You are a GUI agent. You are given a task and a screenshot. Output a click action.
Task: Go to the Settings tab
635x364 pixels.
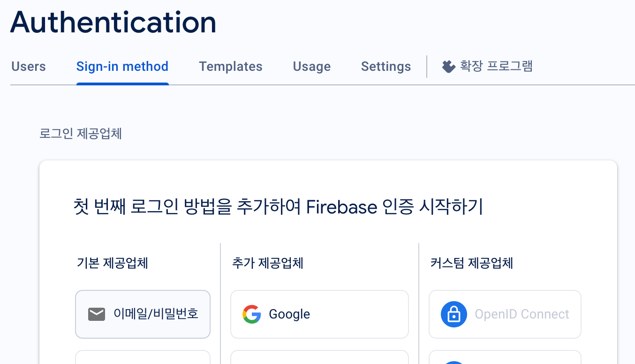click(x=386, y=67)
